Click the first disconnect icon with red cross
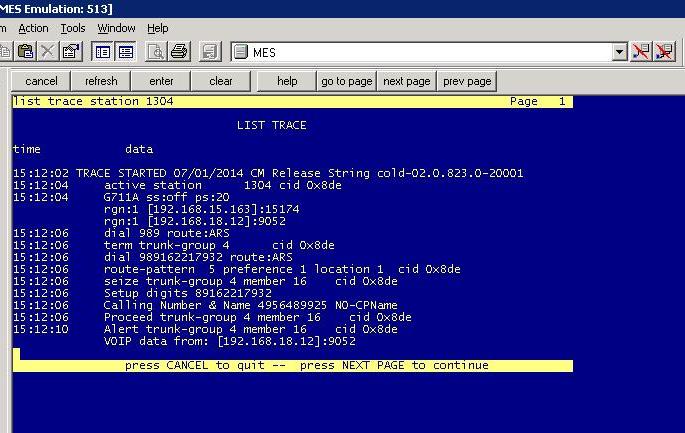 coord(640,52)
